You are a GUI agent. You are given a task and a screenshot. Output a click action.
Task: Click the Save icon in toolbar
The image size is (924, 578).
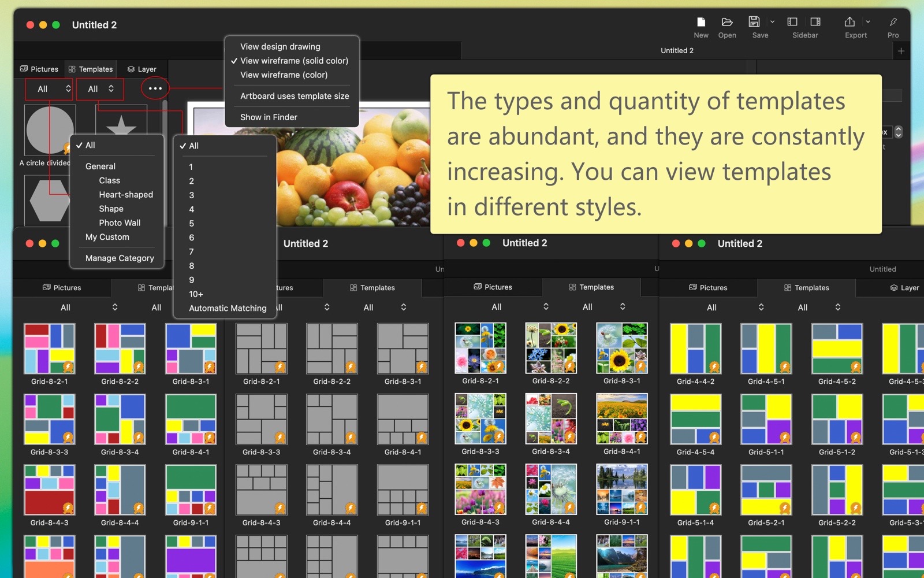754,23
